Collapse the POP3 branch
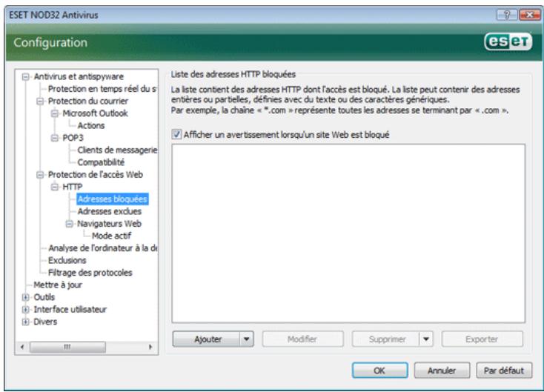This screenshot has width=544, height=392. coord(54,138)
